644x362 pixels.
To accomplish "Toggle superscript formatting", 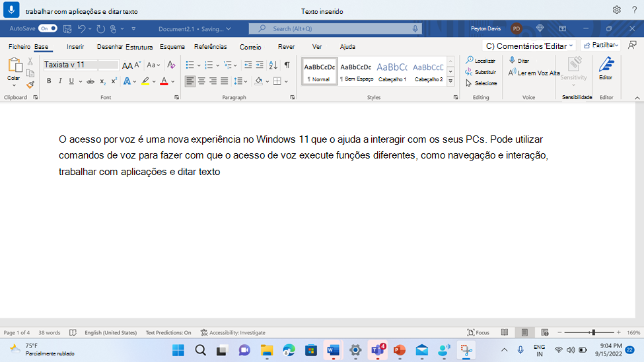I will (x=114, y=81).
